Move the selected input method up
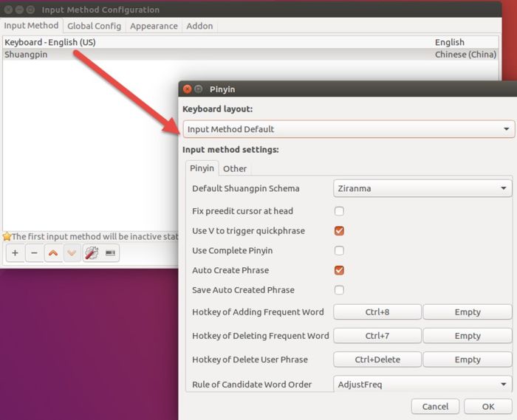 pyautogui.click(x=53, y=253)
